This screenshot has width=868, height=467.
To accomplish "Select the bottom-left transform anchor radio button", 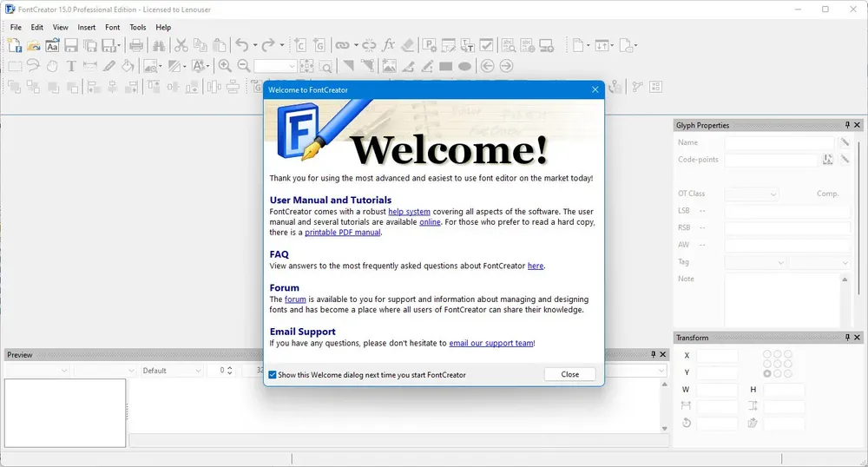I will pos(767,373).
